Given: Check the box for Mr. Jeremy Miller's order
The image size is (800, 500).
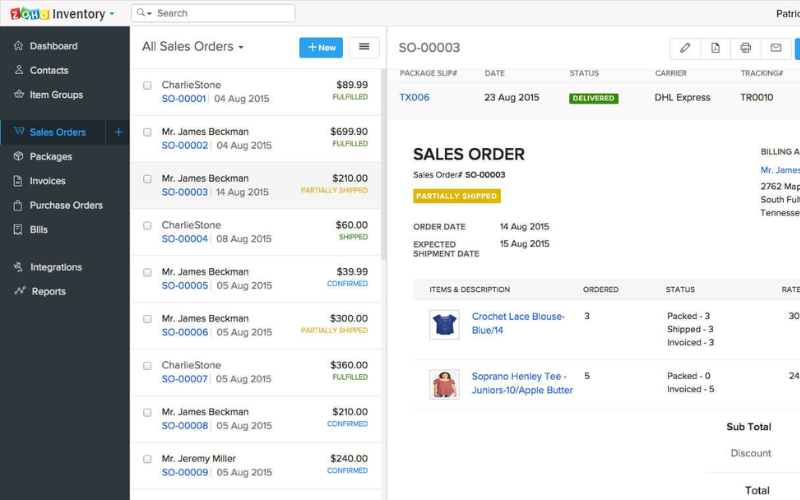Looking at the screenshot, I should point(147,459).
